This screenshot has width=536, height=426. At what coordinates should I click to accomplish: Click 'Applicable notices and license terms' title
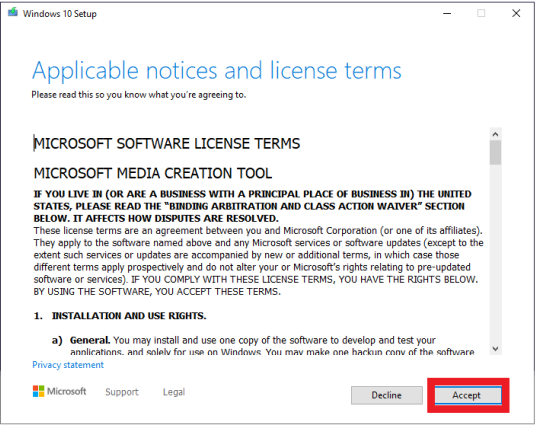coord(217,71)
